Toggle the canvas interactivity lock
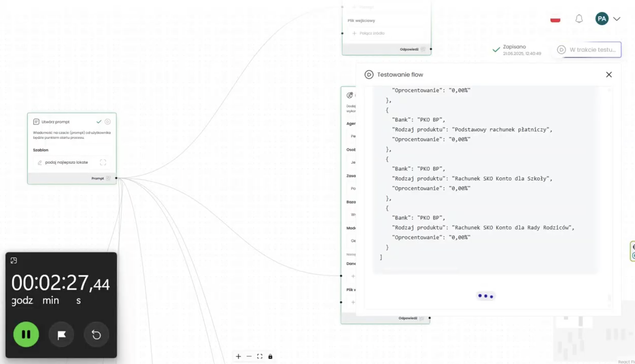 [270, 356]
